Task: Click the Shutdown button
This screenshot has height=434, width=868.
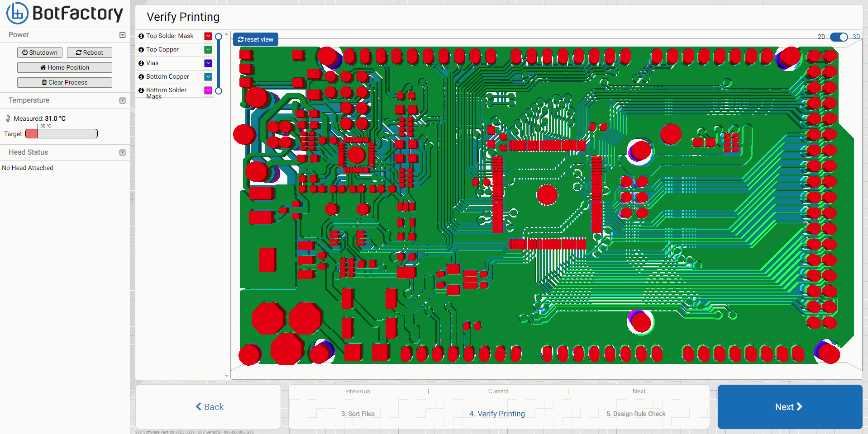Action: tap(40, 52)
